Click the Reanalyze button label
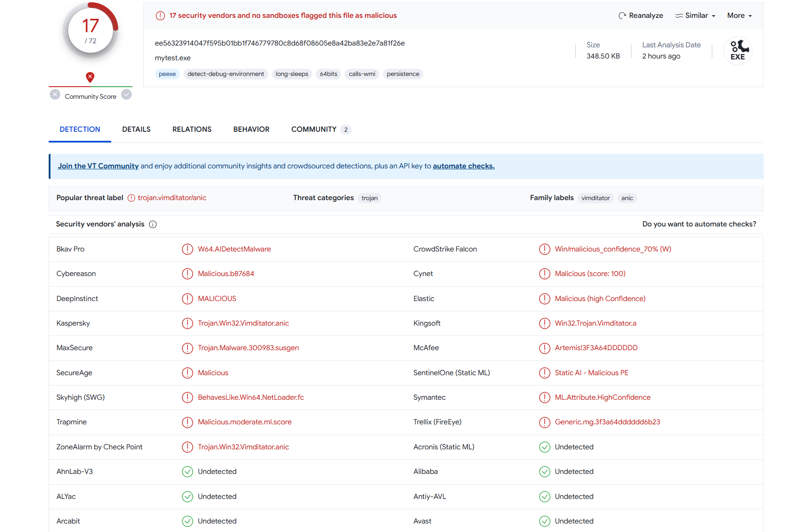802x532 pixels. pyautogui.click(x=646, y=16)
